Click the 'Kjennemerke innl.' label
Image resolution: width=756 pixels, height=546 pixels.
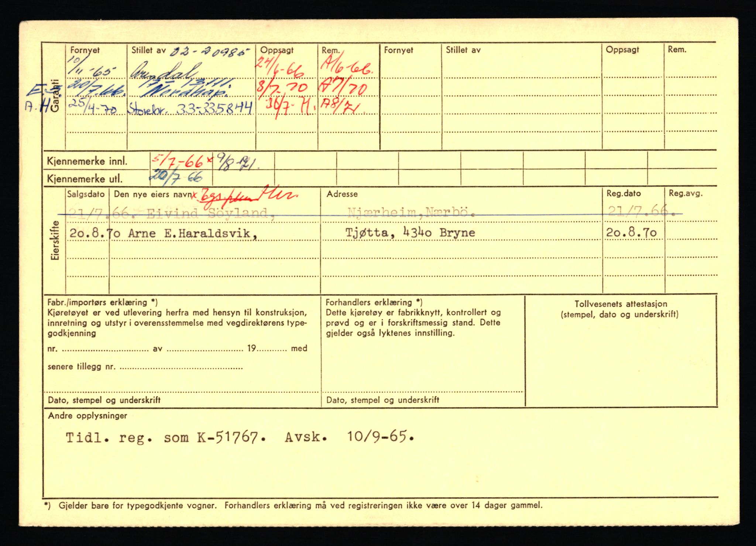point(87,161)
